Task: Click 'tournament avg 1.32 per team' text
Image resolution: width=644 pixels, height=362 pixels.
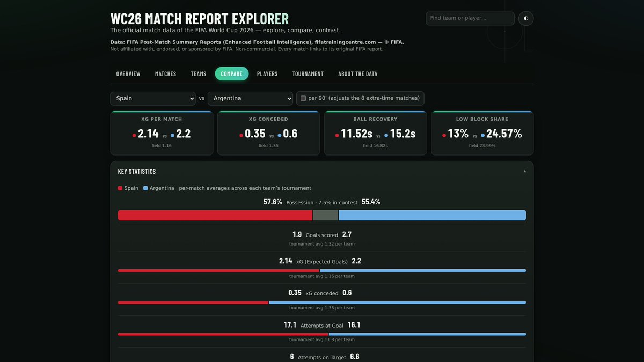Action: pos(322,244)
